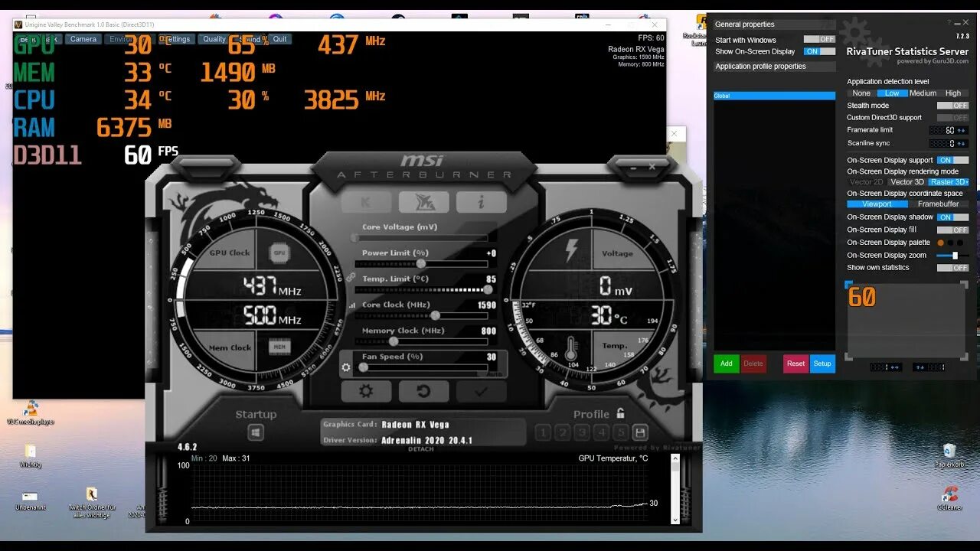980x551 pixels.
Task: Reset Afterburner settings to defaults
Action: pos(423,391)
